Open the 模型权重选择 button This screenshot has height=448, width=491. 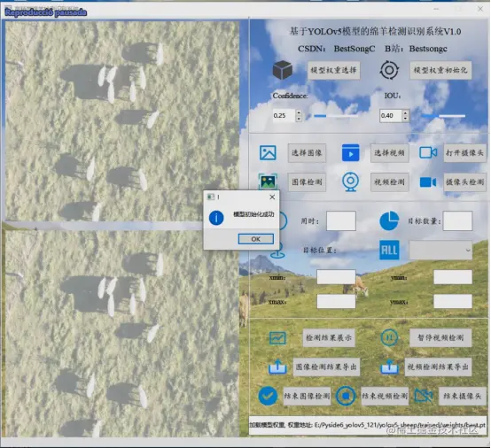click(x=333, y=70)
